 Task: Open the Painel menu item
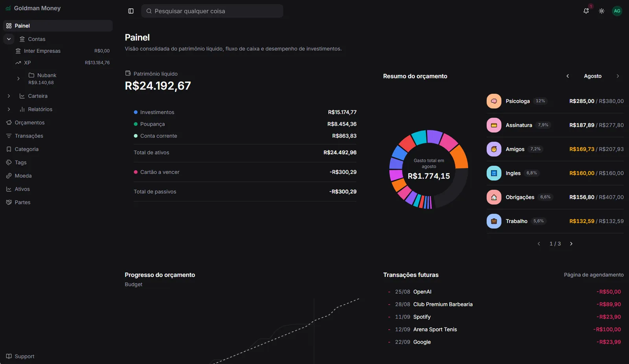point(58,26)
